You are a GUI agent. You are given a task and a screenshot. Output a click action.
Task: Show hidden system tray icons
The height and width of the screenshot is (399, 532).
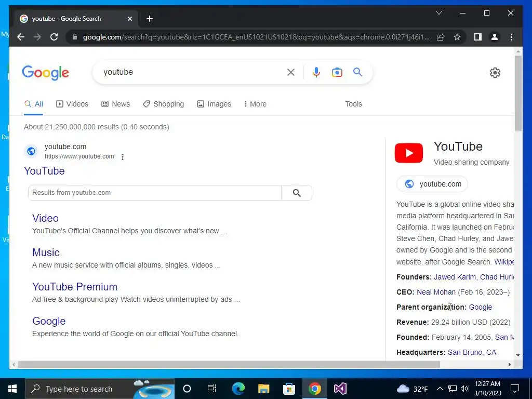click(440, 389)
